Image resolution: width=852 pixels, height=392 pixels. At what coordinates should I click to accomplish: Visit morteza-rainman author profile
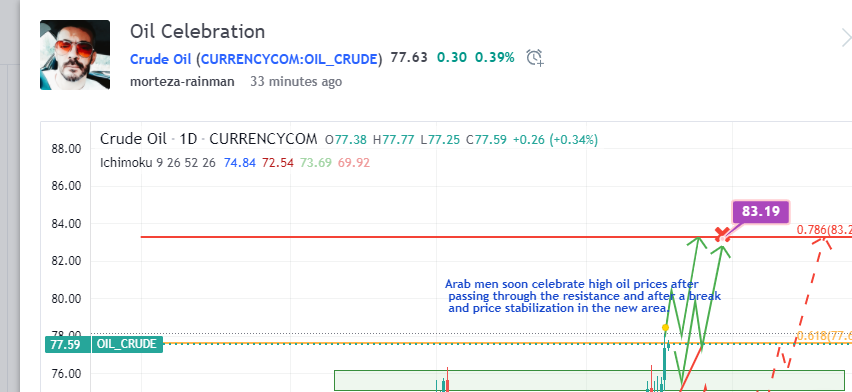pyautogui.click(x=183, y=82)
